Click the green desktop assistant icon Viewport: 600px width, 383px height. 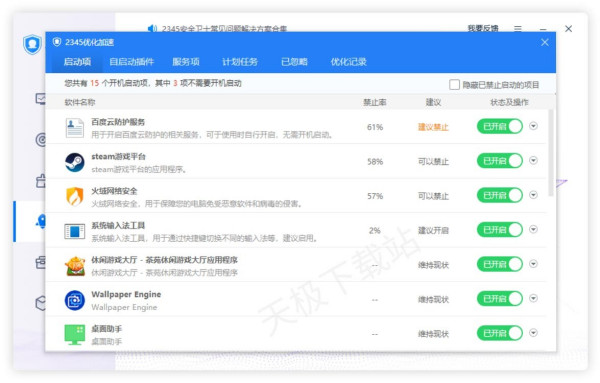pyautogui.click(x=75, y=335)
